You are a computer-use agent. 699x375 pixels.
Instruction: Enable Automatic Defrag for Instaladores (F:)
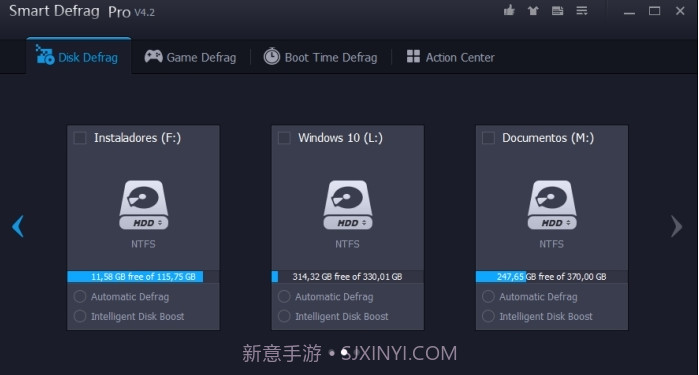pos(80,297)
